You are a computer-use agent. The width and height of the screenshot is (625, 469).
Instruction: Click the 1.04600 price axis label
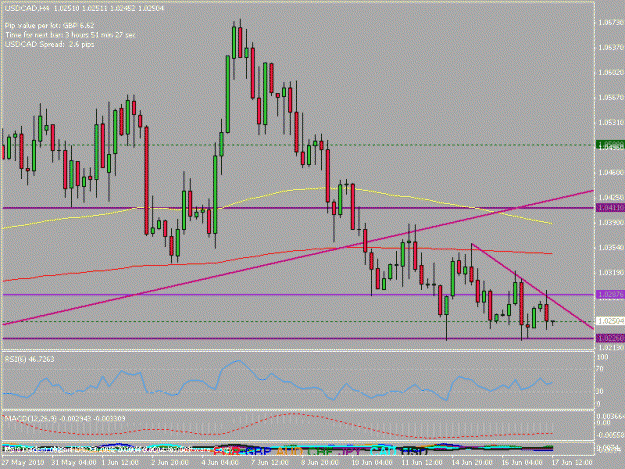pyautogui.click(x=611, y=173)
